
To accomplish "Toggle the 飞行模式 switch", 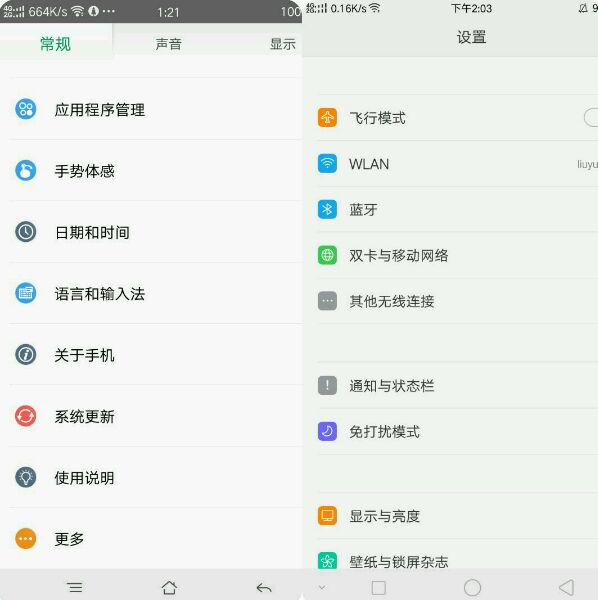I will [x=591, y=117].
